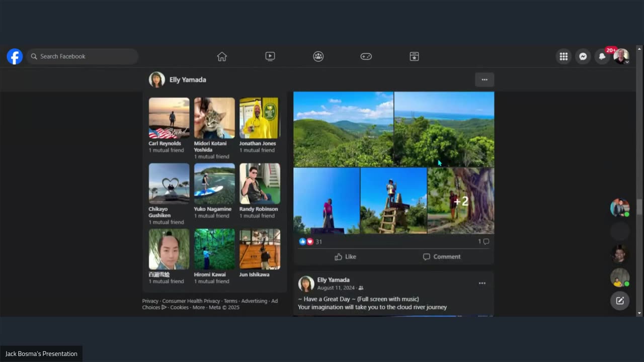Click Elly Yamada name on August post
644x362 pixels.
click(333, 280)
